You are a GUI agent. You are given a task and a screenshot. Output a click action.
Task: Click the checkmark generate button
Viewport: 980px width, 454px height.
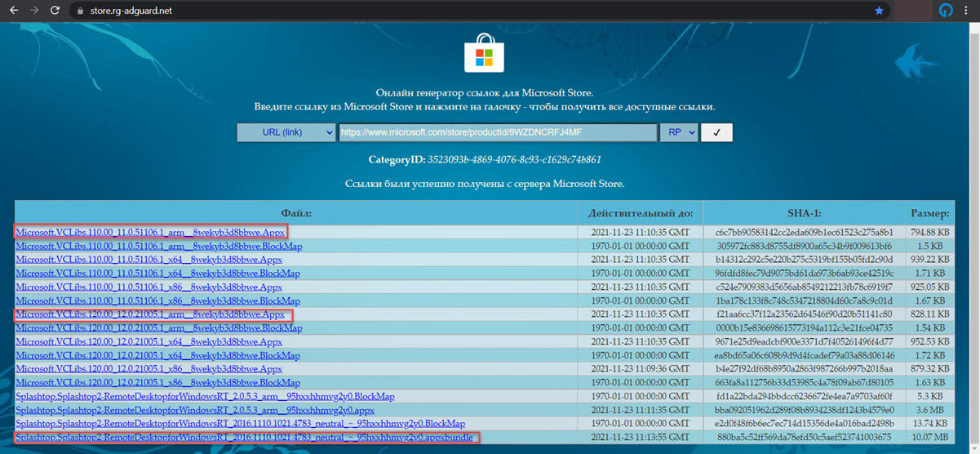pos(716,132)
